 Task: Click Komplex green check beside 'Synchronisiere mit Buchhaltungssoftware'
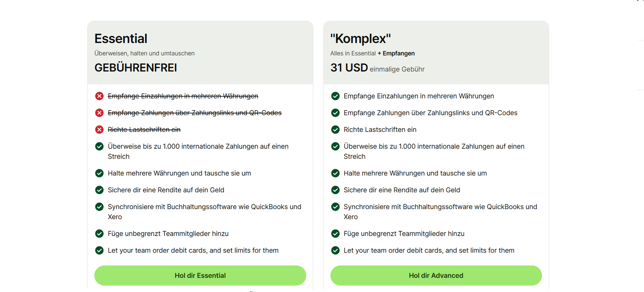click(x=335, y=207)
